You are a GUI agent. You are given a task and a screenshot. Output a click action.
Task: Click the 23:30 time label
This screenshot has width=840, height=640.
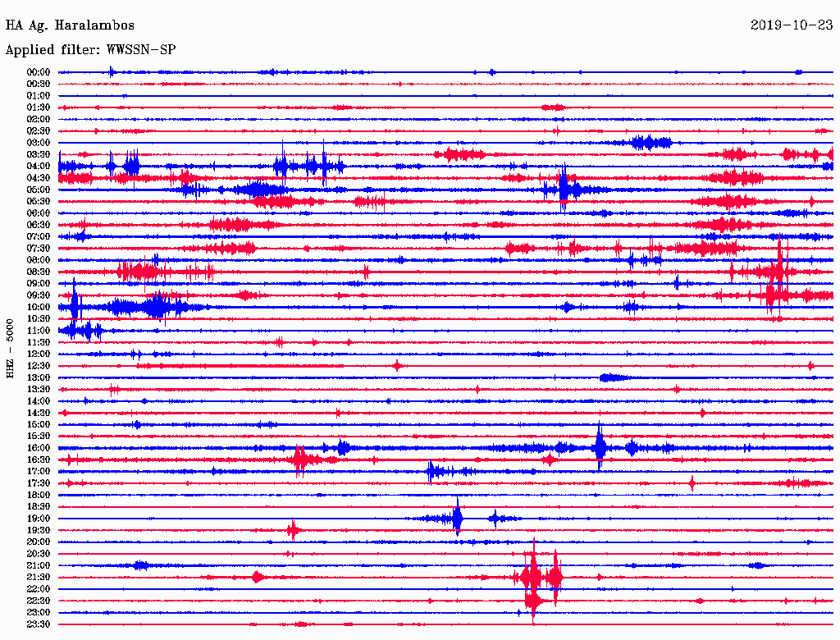tap(39, 624)
